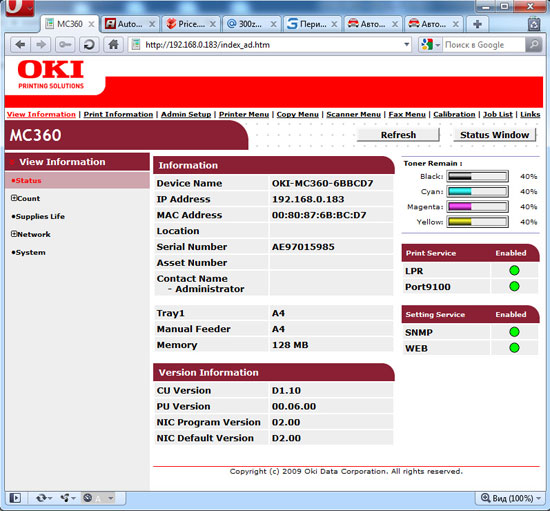The image size is (550, 511).
Task: Open the View Information link
Action: point(41,114)
